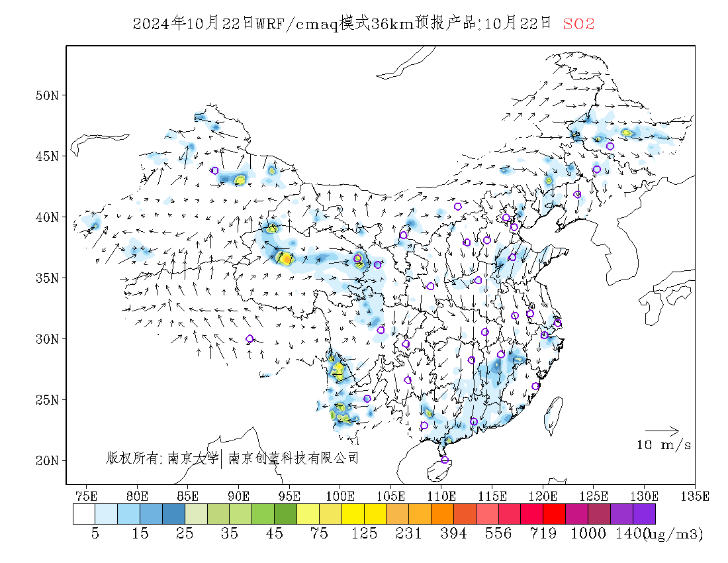Click the forecast title date 2024年10月22日
This screenshot has height=563, width=728.
pos(193,23)
